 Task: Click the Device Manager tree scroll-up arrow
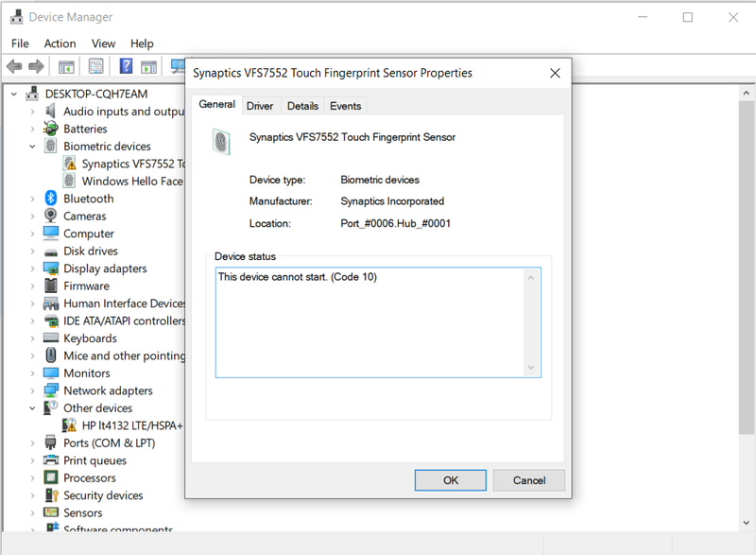click(747, 93)
